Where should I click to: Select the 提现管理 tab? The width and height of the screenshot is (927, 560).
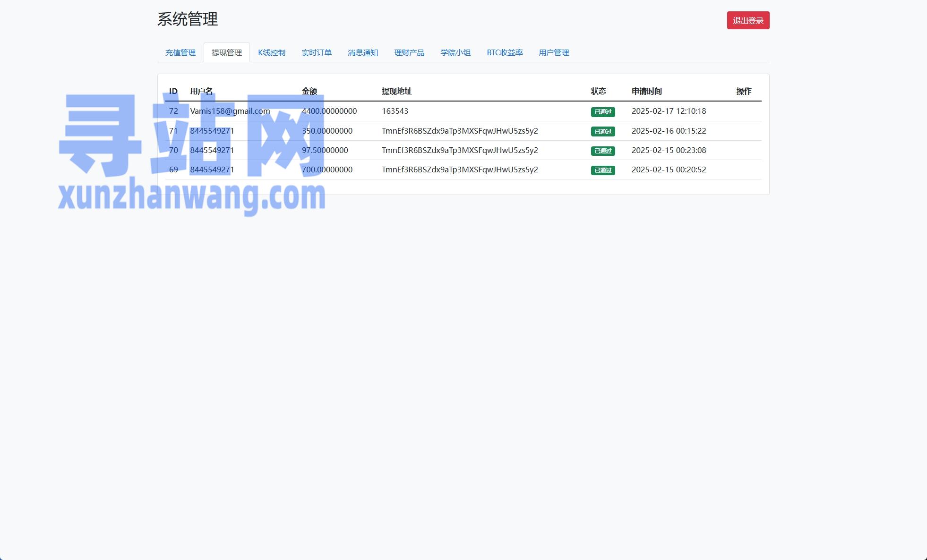tap(227, 52)
